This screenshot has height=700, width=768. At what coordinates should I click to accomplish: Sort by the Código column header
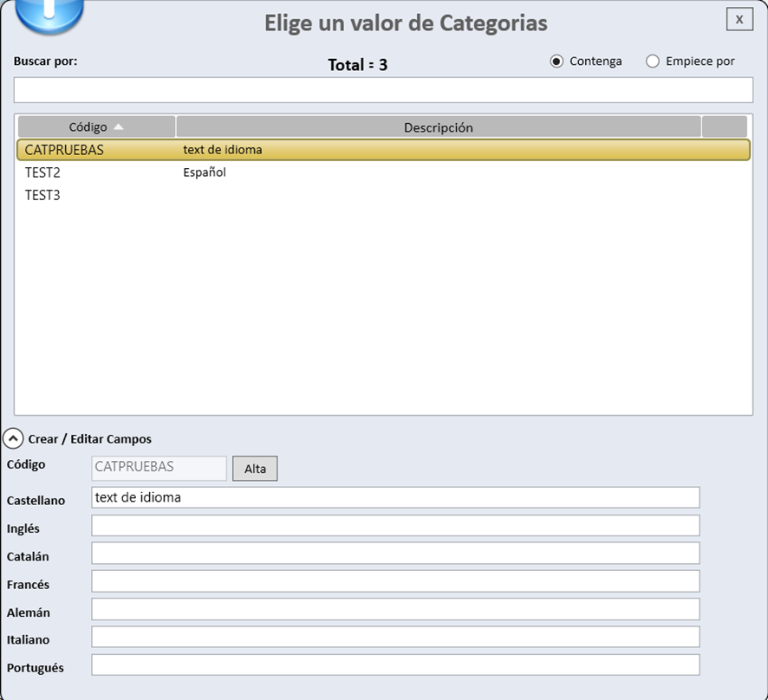pos(96,127)
